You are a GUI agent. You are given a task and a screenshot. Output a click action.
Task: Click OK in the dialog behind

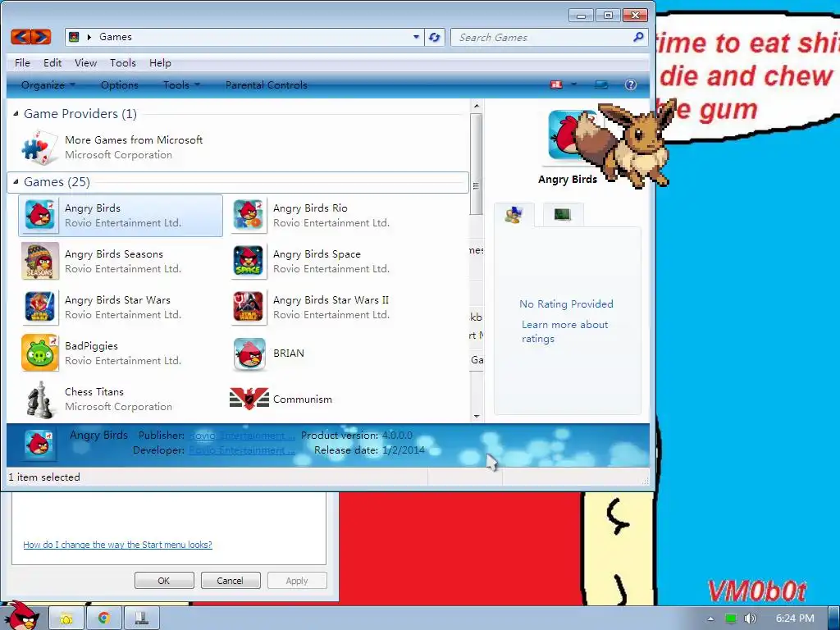164,581
